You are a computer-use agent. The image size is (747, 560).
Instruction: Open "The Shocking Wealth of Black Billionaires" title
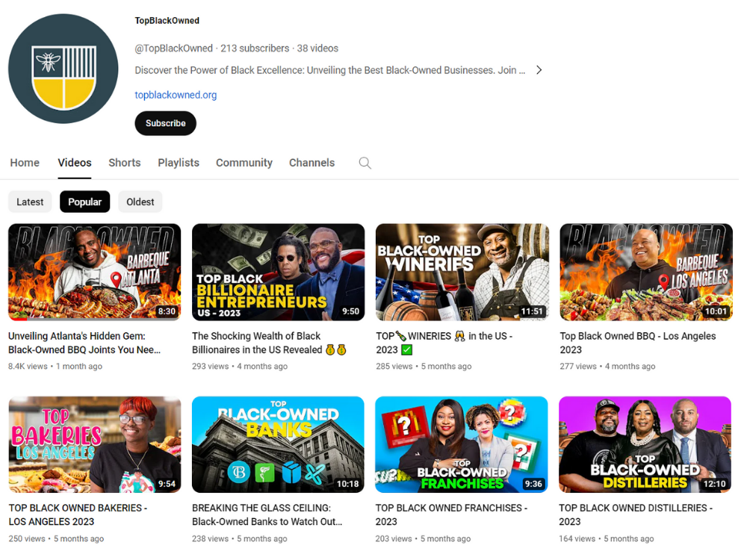point(269,343)
